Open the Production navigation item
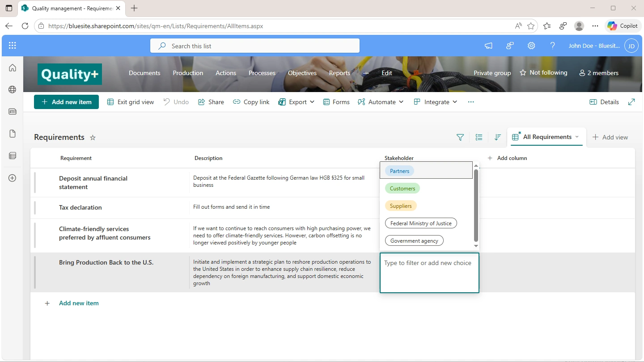The image size is (644, 362). 188,73
